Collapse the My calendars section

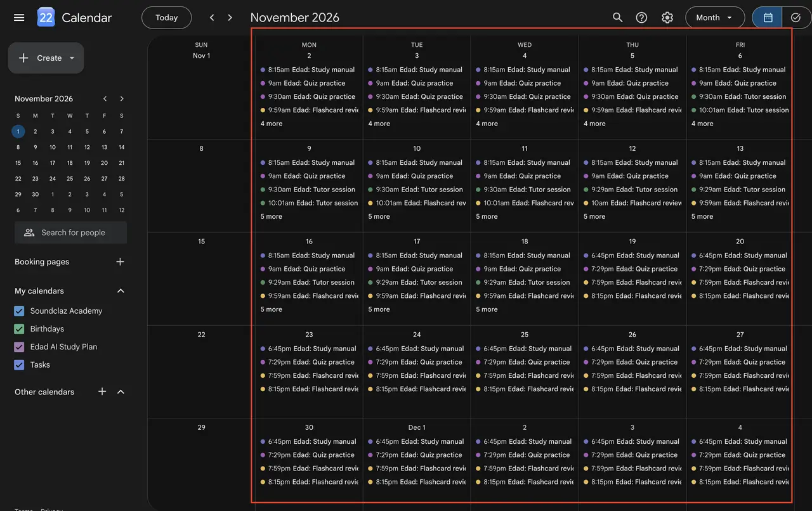121,291
